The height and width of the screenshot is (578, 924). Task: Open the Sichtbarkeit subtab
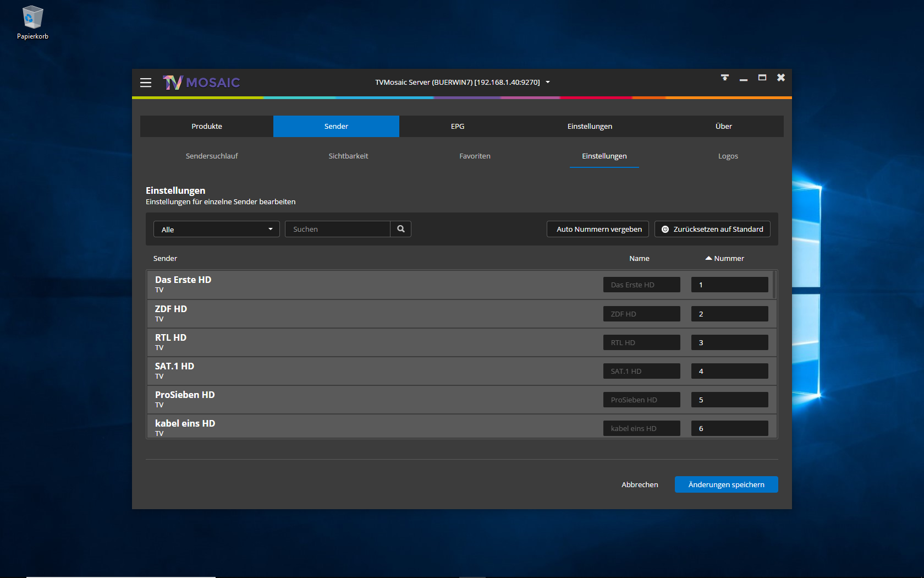click(348, 156)
